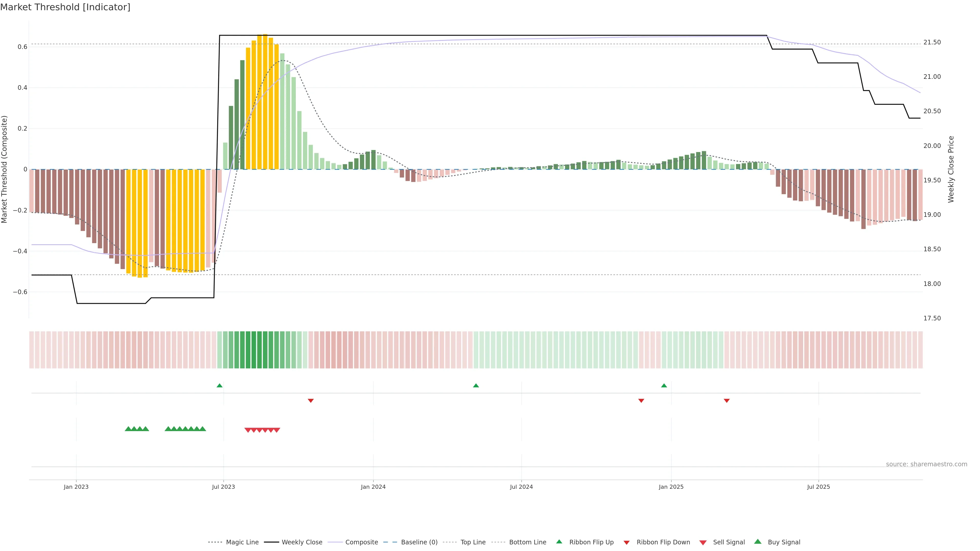Image resolution: width=980 pixels, height=551 pixels.
Task: Click the Buy Signal legend triangle icon
Action: [x=758, y=542]
